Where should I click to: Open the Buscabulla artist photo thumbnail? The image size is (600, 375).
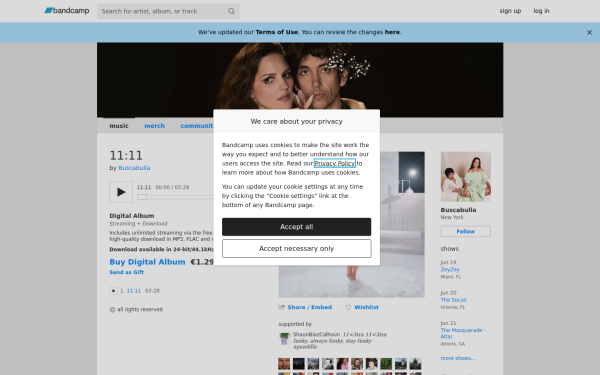[x=466, y=177]
